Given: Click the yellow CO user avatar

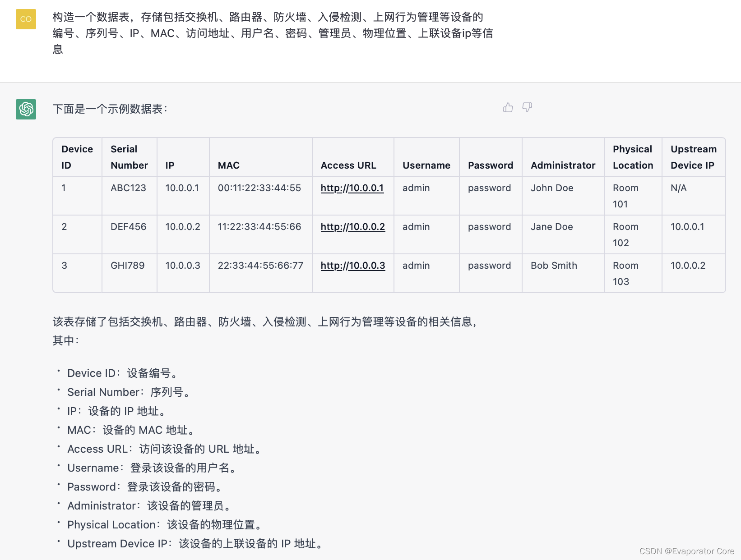Looking at the screenshot, I should (x=26, y=19).
